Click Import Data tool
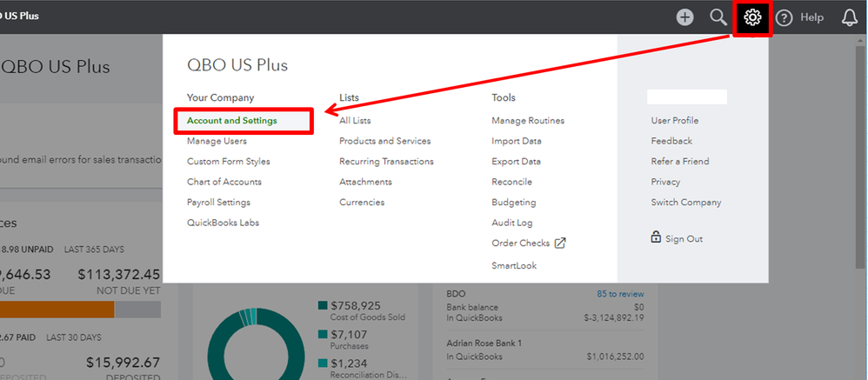Viewport: 868px width, 380px height. pyautogui.click(x=516, y=141)
